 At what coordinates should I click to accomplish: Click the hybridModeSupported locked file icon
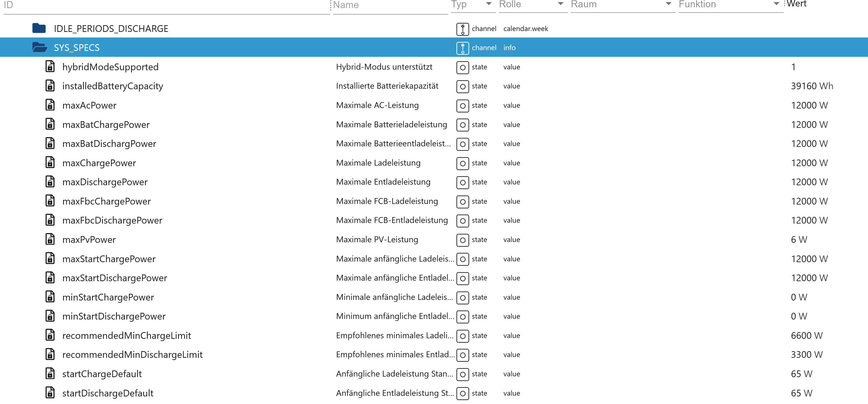pyautogui.click(x=50, y=66)
